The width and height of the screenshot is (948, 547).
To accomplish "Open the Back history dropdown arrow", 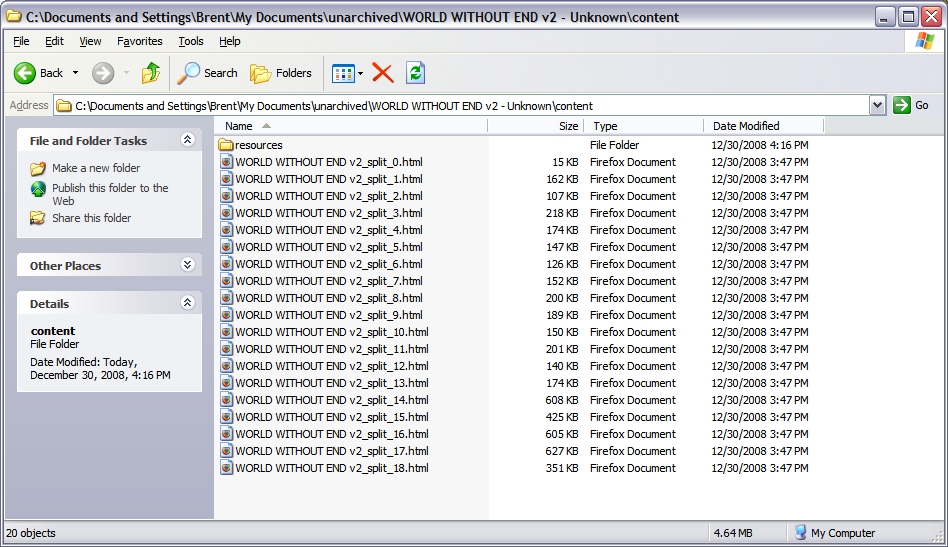I will click(x=76, y=73).
